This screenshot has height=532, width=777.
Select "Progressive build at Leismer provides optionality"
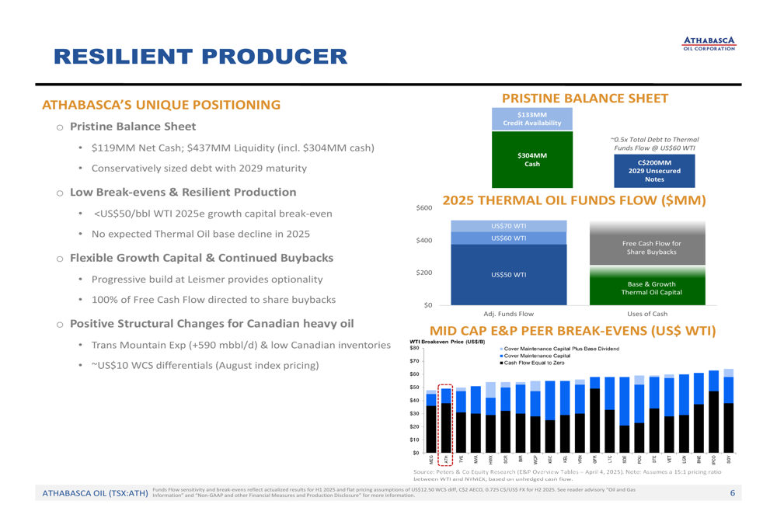(x=207, y=280)
